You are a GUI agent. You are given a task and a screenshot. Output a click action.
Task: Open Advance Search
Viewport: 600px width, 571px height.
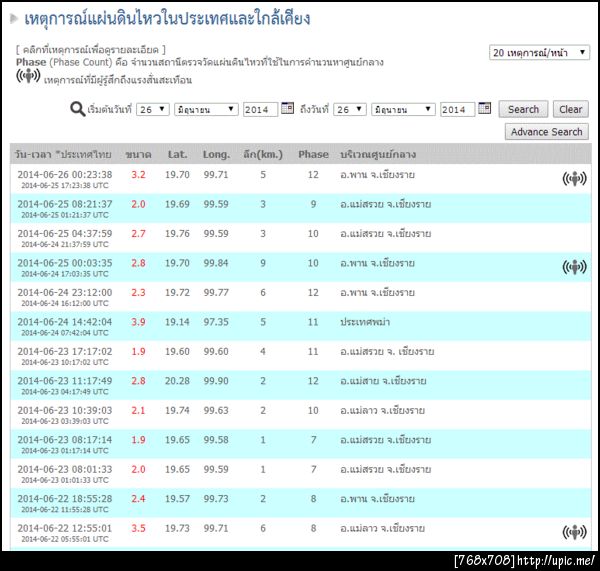click(x=546, y=132)
